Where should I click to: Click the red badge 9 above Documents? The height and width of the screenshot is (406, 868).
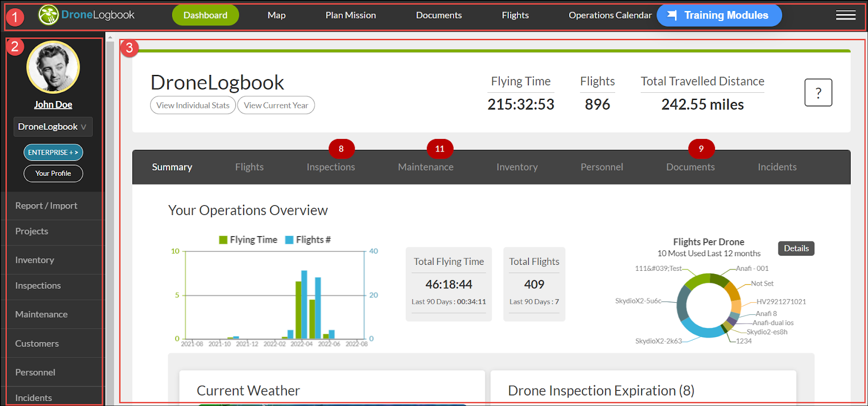701,149
